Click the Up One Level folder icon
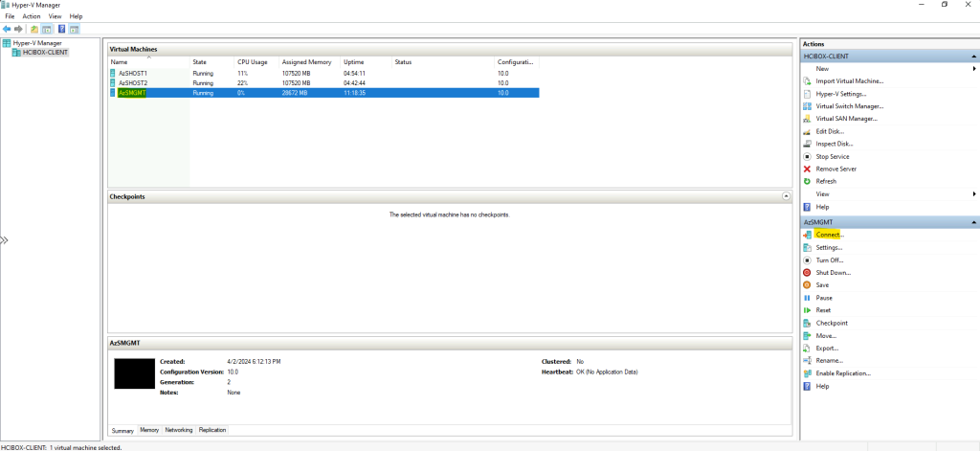 (34, 29)
